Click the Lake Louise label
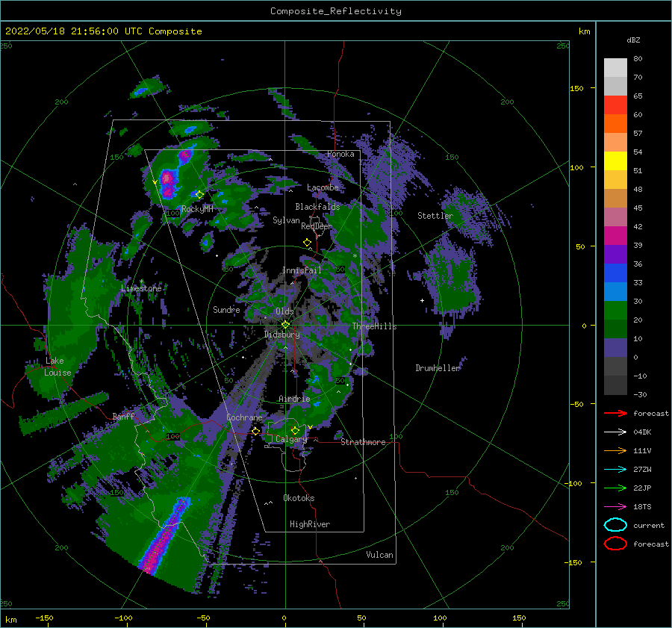The image size is (672, 628). [57, 367]
